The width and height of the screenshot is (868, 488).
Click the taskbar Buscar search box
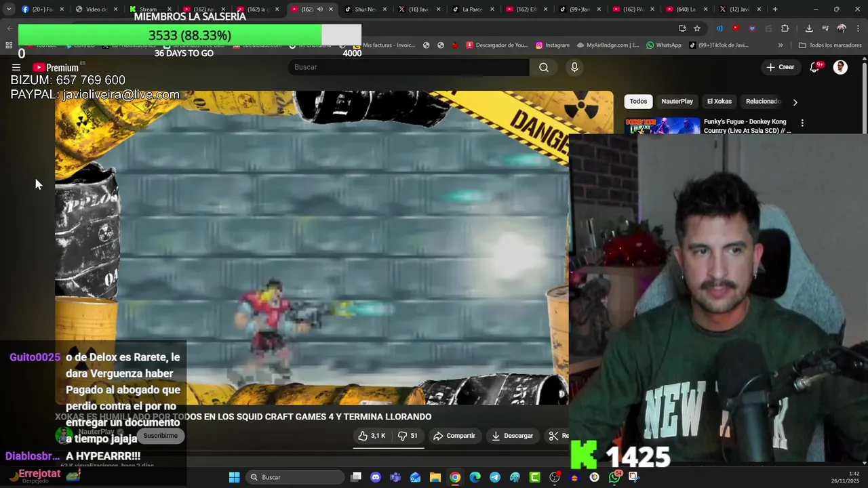pyautogui.click(x=295, y=477)
